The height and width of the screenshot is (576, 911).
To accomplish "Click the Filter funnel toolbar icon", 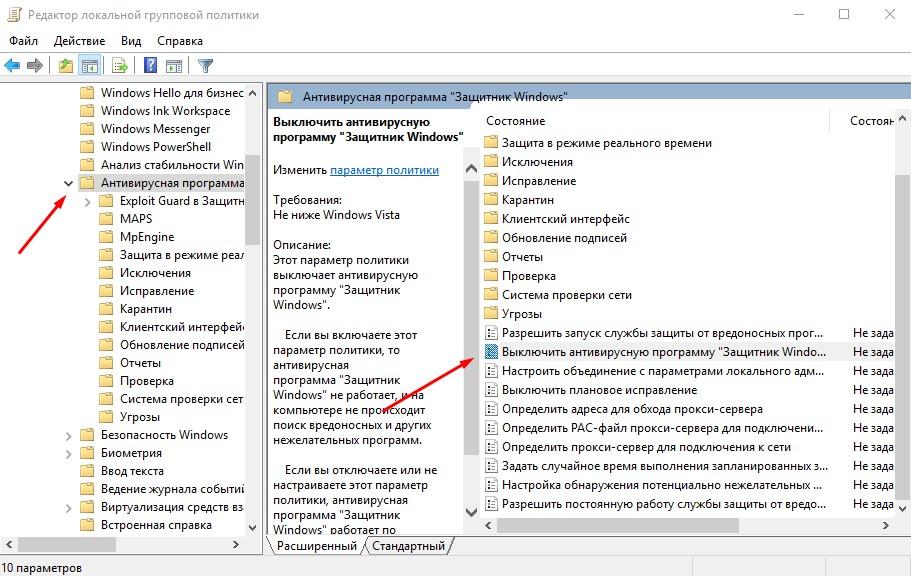I will (x=205, y=66).
